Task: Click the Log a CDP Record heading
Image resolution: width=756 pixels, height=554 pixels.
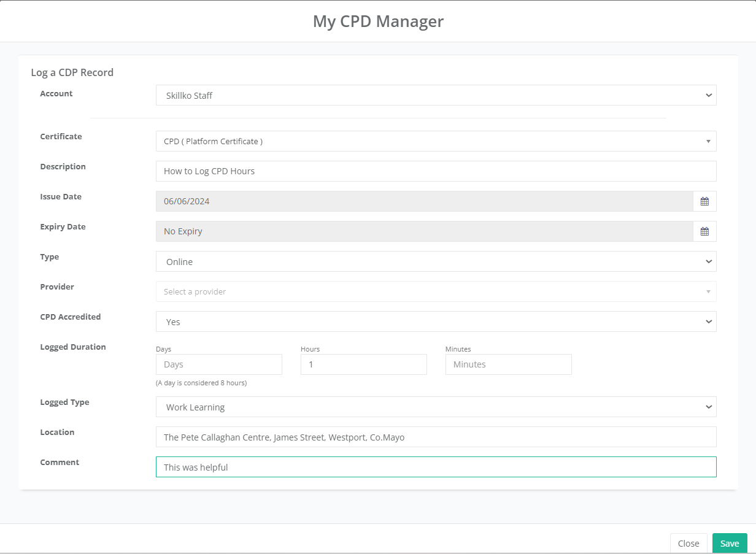Action: coord(72,72)
